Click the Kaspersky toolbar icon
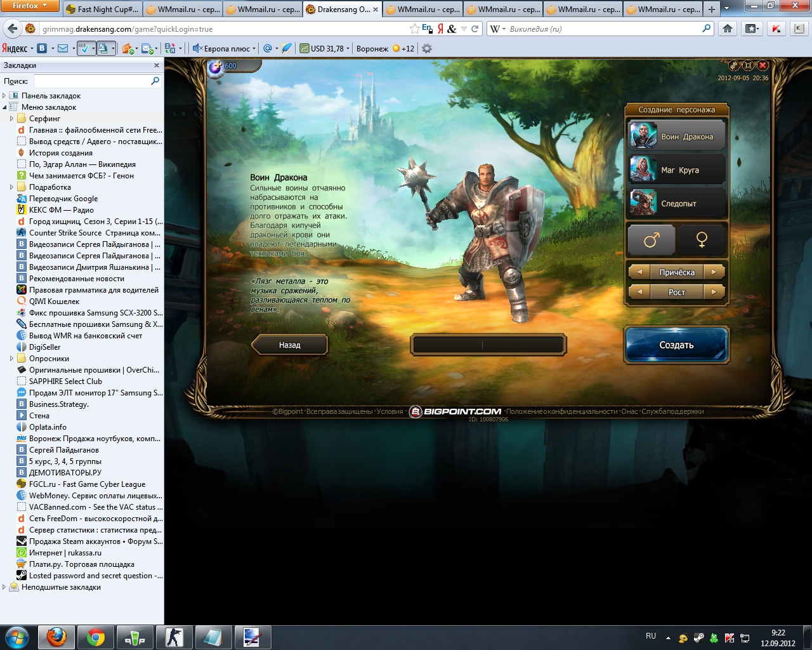Screen dimensions: 812x650 (776, 29)
